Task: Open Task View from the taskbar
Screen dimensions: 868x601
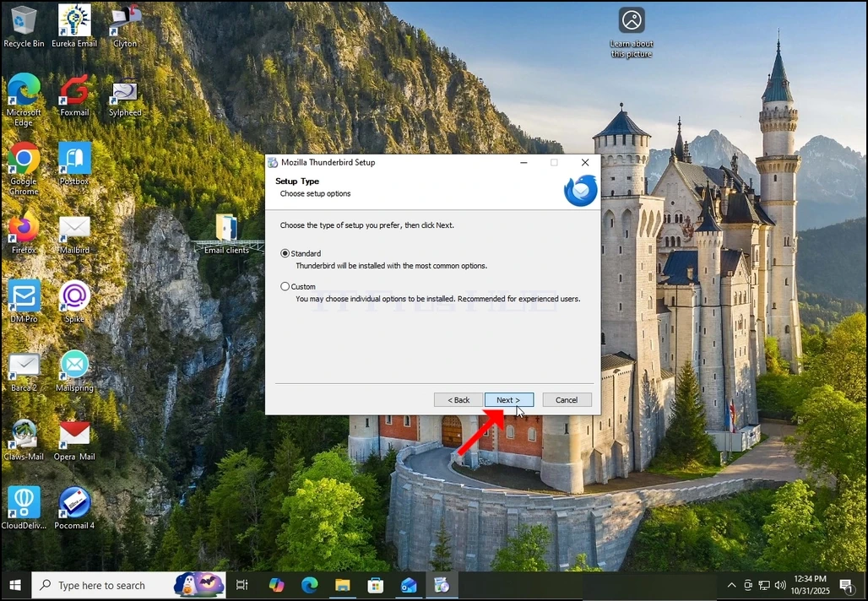Action: pos(242,586)
